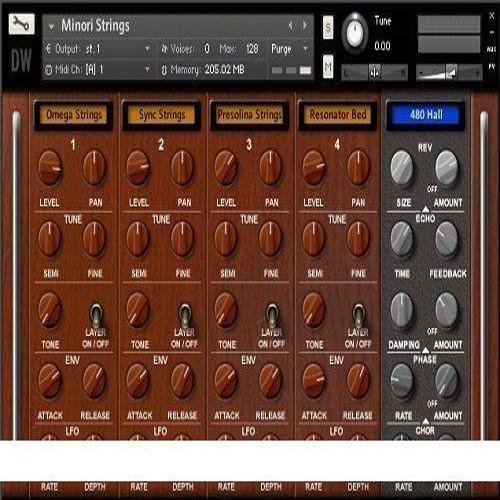Click layer 1 RELEASE knob
This screenshot has width=500, height=500.
coord(94,381)
